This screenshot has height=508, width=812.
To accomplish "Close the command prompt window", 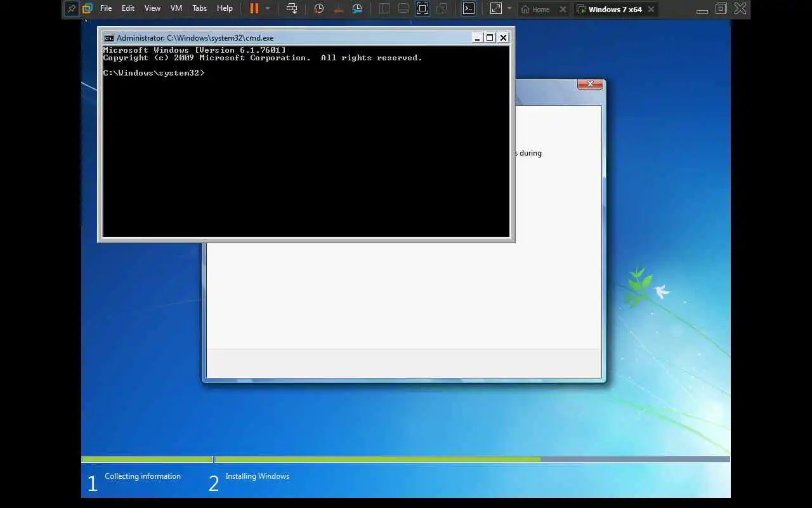I will (x=503, y=38).
